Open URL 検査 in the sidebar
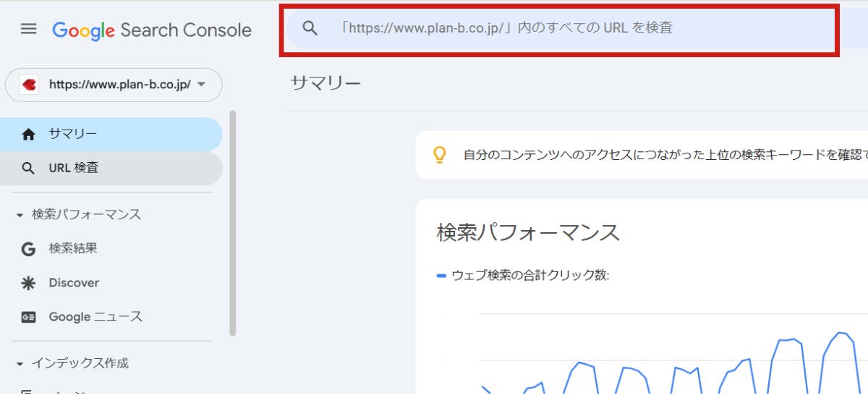The height and width of the screenshot is (398, 868). [111, 168]
